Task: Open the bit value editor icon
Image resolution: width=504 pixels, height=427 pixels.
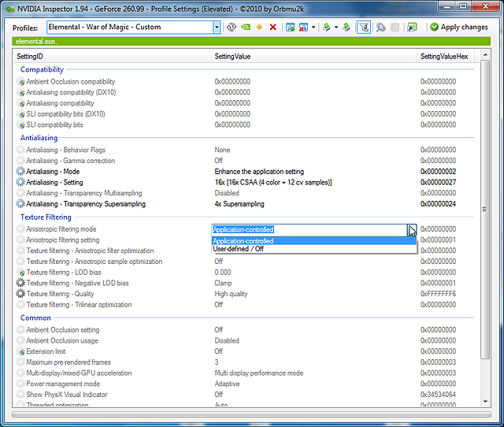Action: 395,28
